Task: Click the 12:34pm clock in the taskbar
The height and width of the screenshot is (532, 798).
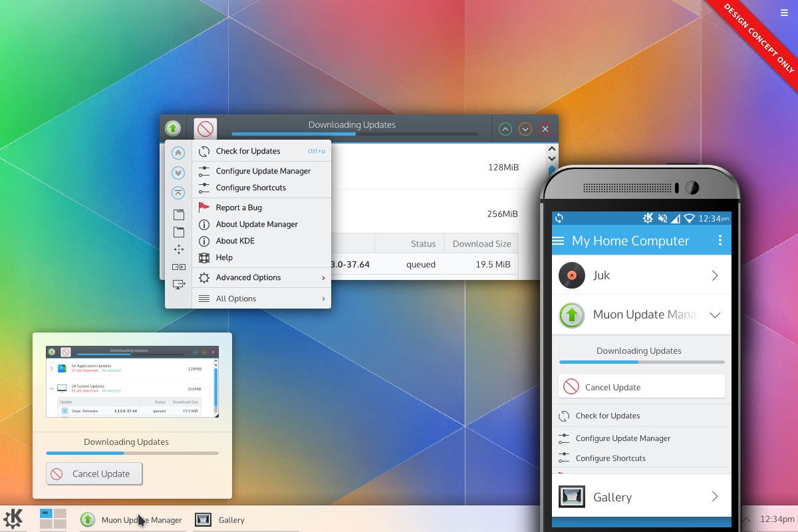Action: coord(777,519)
